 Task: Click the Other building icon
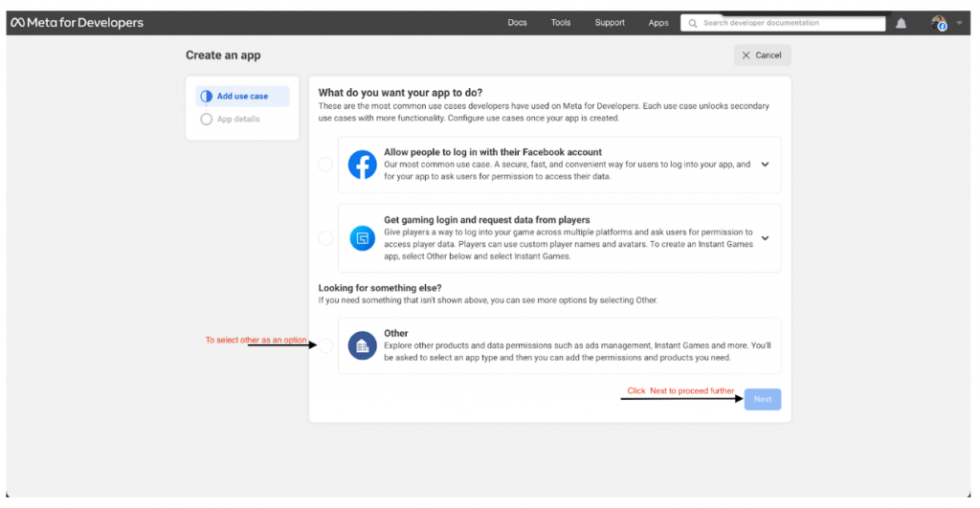pos(362,345)
